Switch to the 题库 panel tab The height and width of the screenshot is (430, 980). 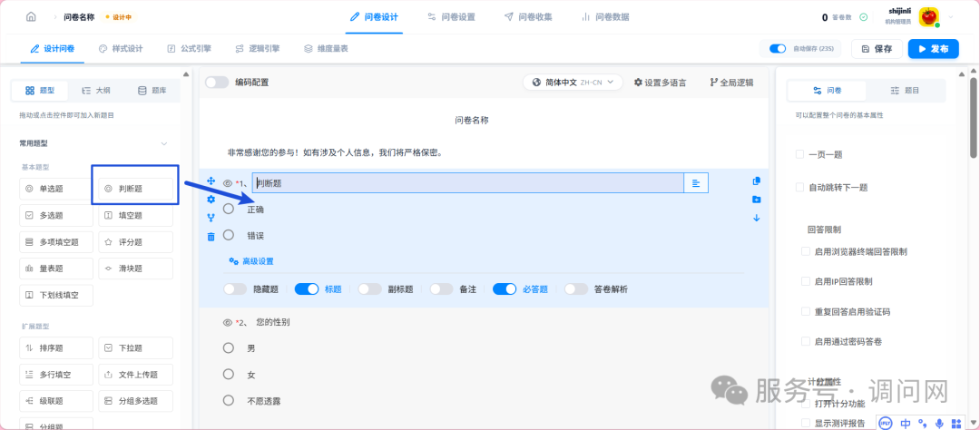pos(152,91)
